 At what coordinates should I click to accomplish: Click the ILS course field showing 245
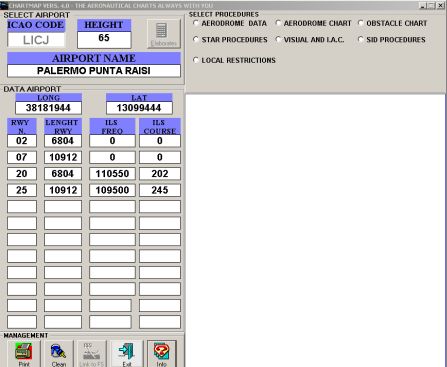tap(160, 190)
